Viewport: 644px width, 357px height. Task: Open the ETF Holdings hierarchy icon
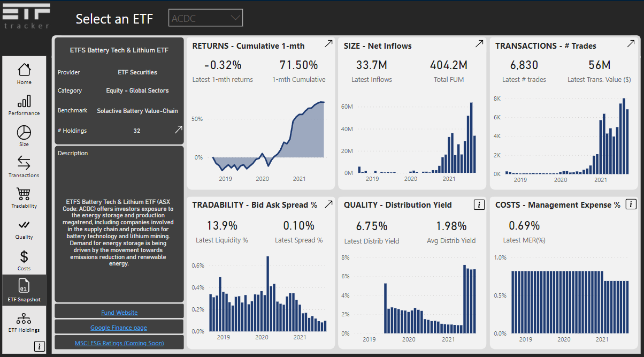[24, 319]
